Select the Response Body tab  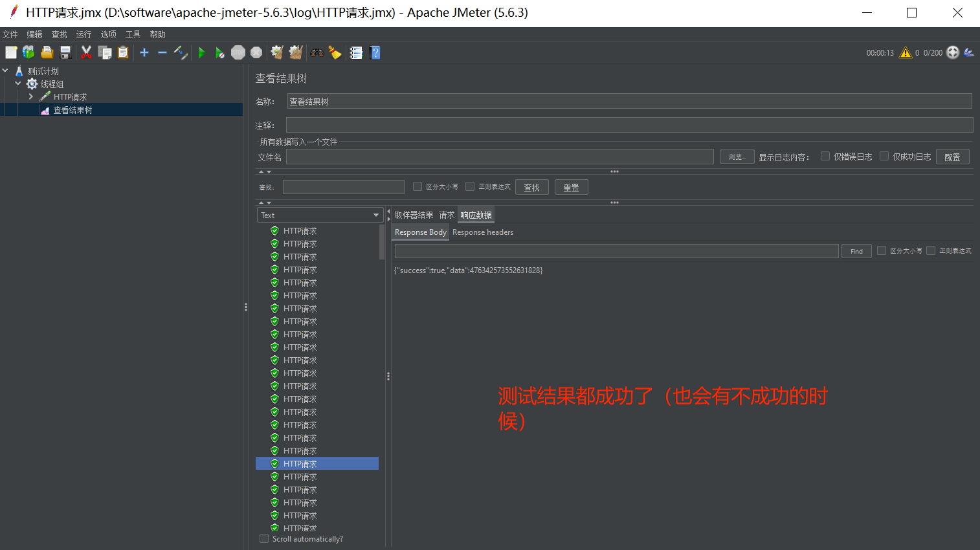(421, 232)
